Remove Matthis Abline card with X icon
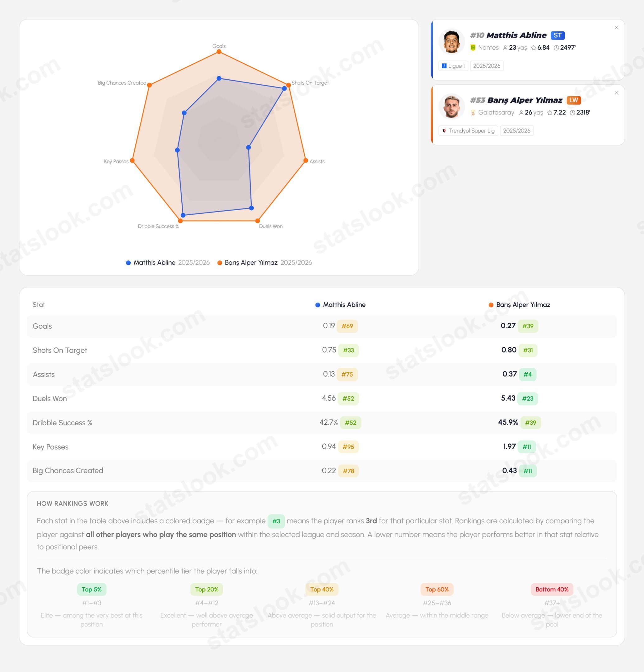 pyautogui.click(x=616, y=27)
